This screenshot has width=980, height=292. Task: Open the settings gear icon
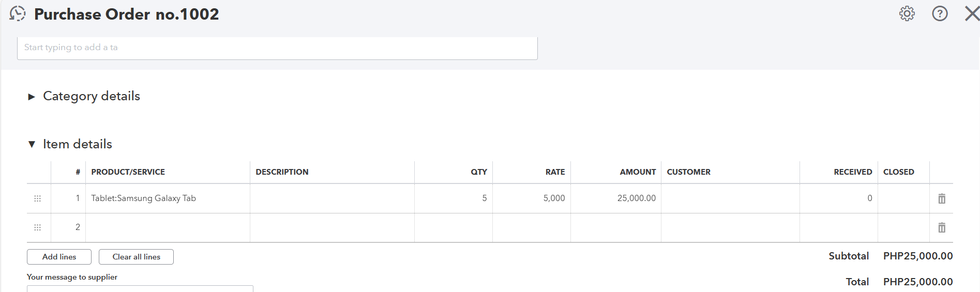point(907,14)
